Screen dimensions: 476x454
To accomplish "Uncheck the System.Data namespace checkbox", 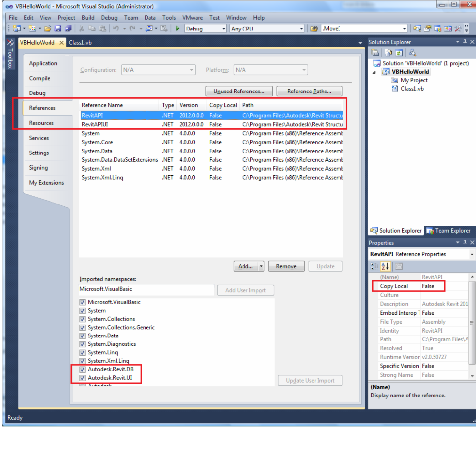I will click(82, 336).
